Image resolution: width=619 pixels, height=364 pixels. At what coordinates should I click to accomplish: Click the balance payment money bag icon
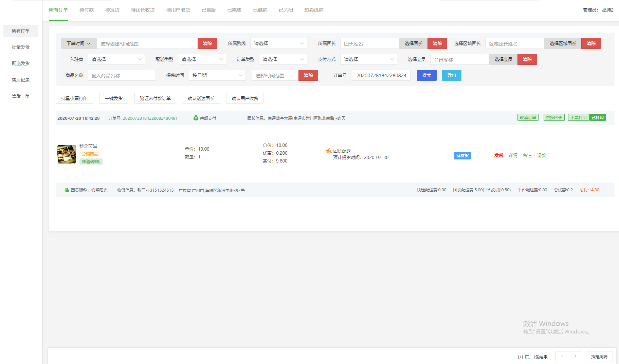click(x=196, y=118)
